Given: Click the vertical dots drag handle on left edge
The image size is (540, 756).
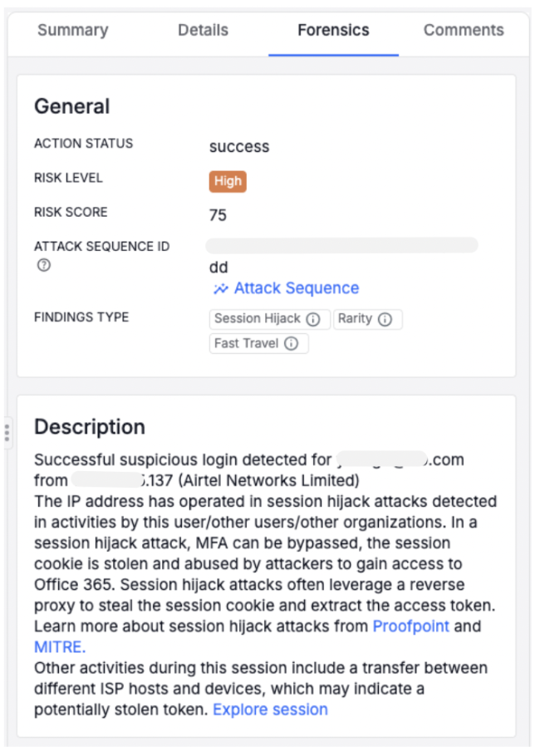Looking at the screenshot, I should point(6,432).
